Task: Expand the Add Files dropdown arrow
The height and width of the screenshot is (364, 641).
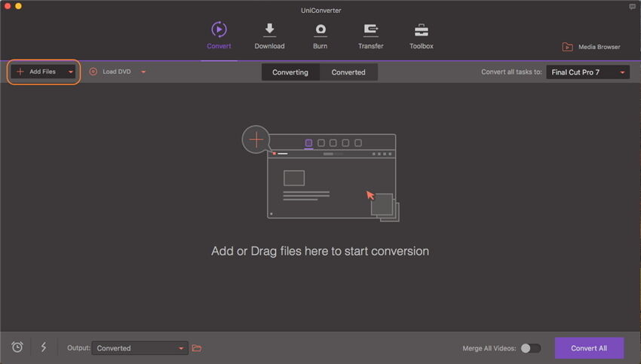Action: click(x=70, y=72)
